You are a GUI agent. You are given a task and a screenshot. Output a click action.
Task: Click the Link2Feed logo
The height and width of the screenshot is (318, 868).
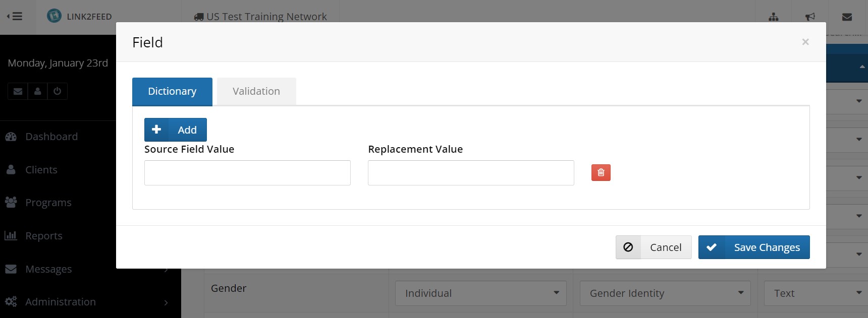click(x=54, y=16)
